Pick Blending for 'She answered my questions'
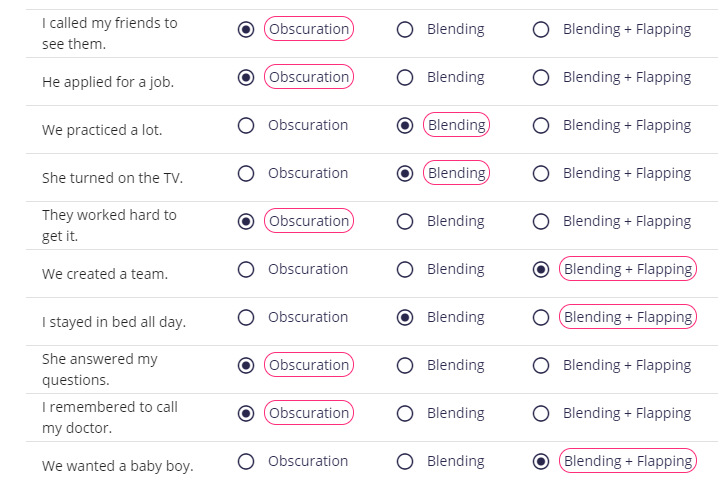Viewport: 727px width, 489px height. (x=405, y=366)
